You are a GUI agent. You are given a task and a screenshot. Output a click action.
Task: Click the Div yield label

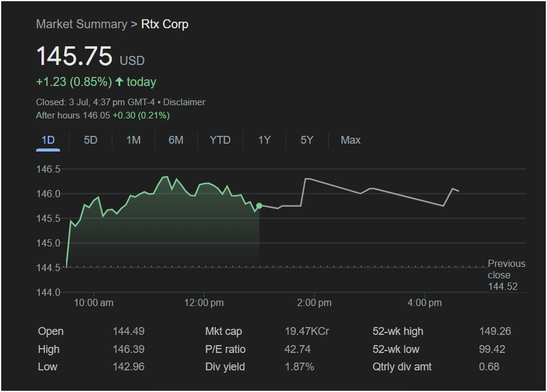pos(225,367)
